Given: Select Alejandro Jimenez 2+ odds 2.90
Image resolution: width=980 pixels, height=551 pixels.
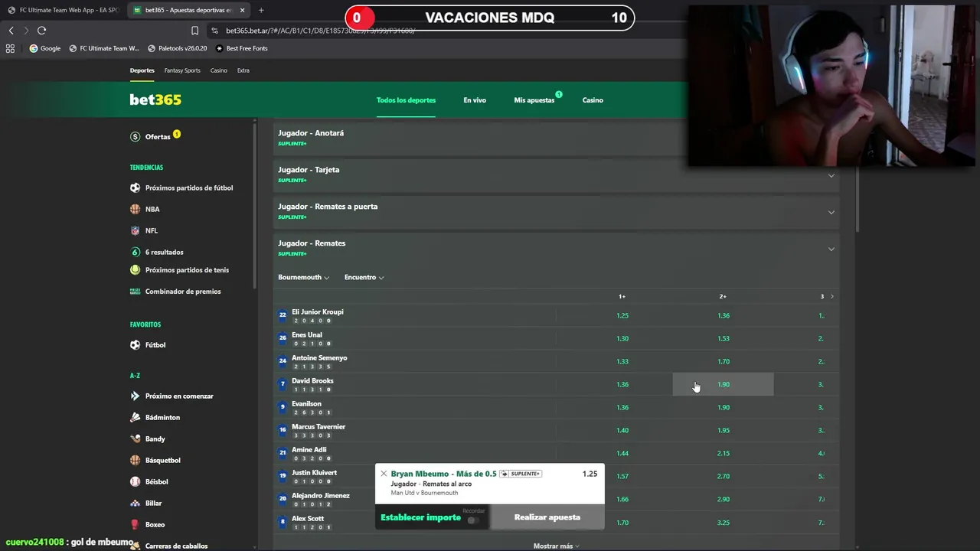Looking at the screenshot, I should click(x=723, y=499).
